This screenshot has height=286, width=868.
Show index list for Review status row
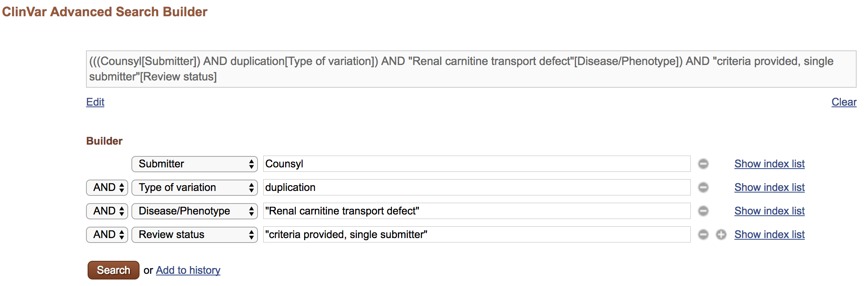click(x=769, y=234)
